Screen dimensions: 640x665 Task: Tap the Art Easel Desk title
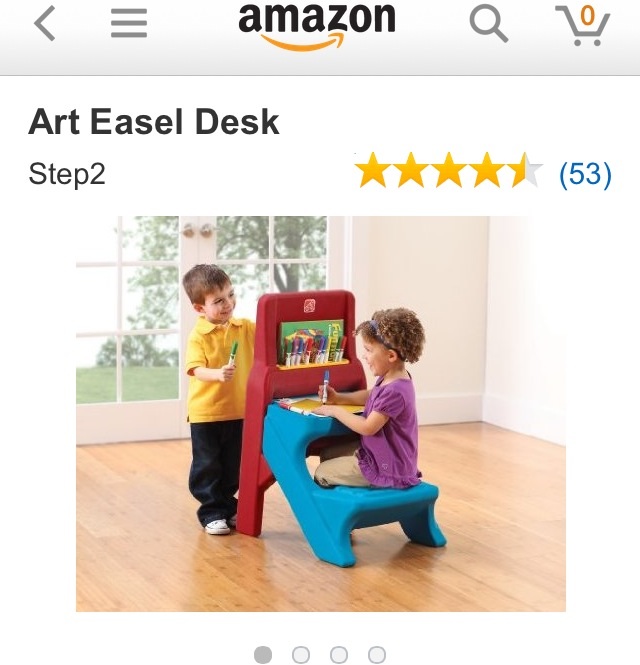(x=154, y=122)
